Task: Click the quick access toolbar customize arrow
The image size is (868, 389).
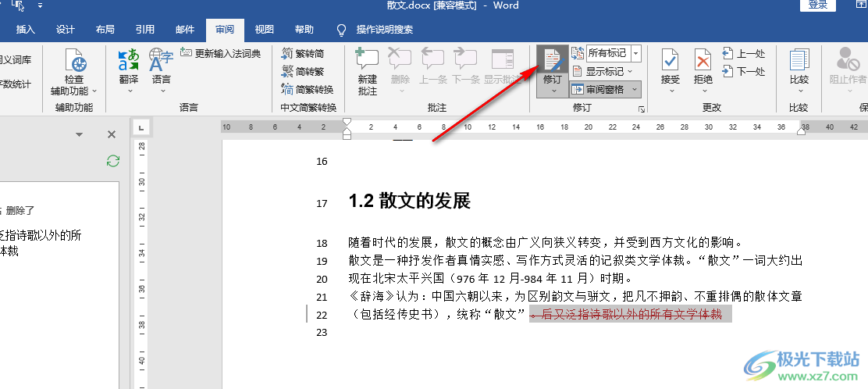Action: point(40,5)
